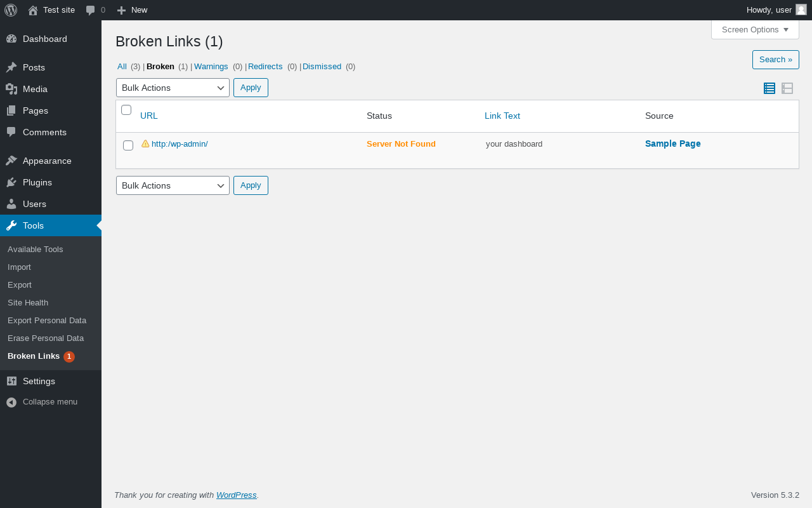
Task: Open the Sample Page source link
Action: (673, 144)
